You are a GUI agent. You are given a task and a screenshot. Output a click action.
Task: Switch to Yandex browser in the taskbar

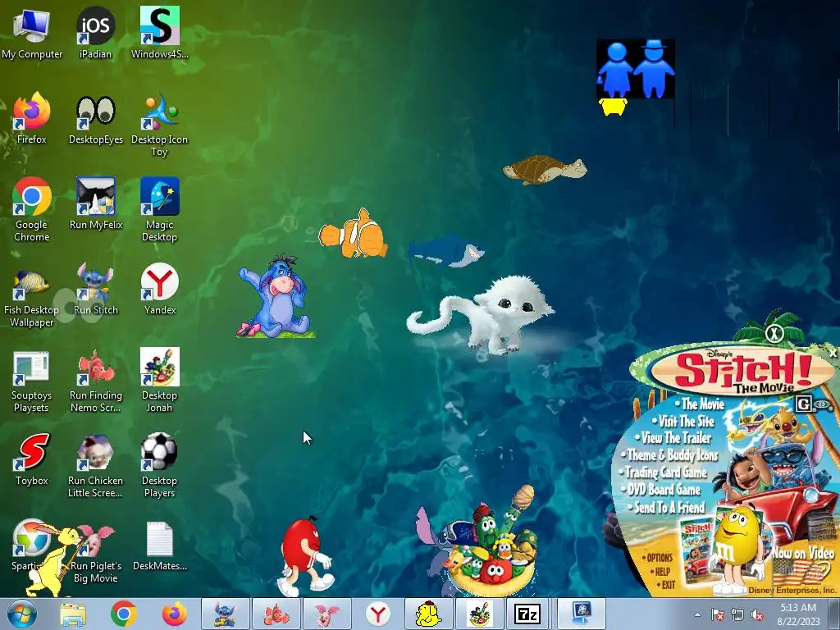377,614
